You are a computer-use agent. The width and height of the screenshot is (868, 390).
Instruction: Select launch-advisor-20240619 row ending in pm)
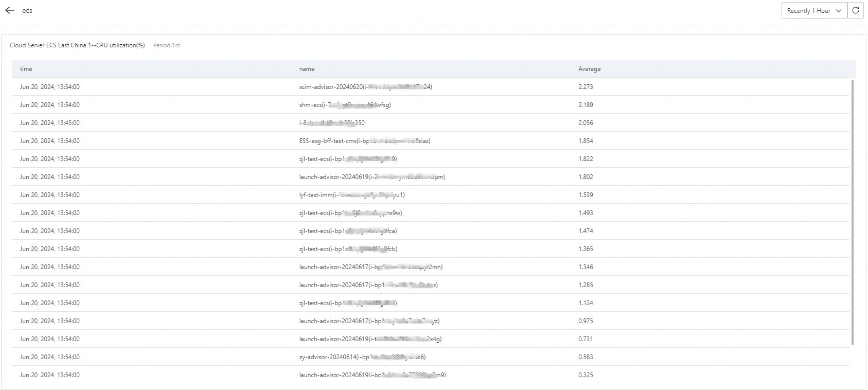click(x=372, y=177)
